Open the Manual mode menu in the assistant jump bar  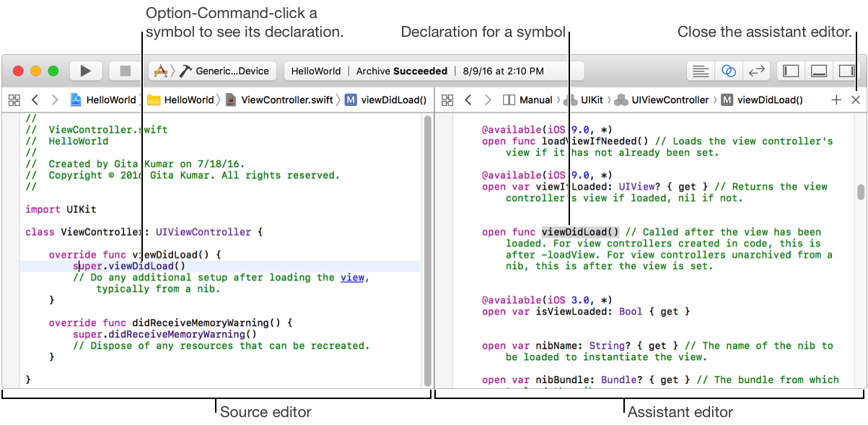coord(528,100)
